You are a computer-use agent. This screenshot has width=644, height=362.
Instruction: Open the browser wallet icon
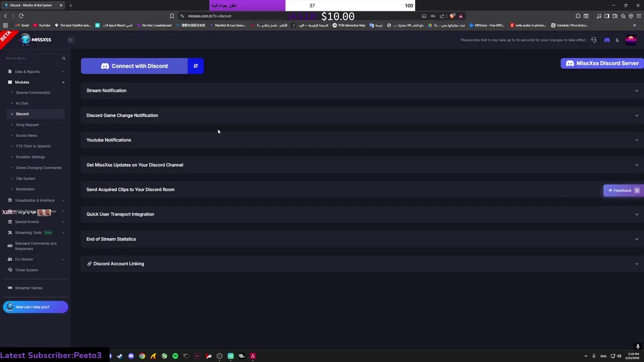pyautogui.click(x=615, y=16)
